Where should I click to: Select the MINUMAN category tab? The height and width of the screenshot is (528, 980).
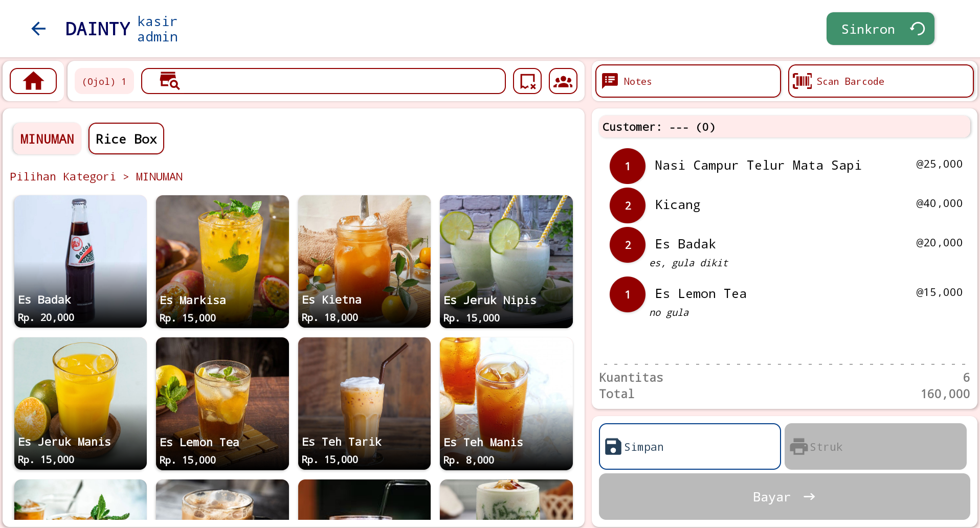click(x=47, y=139)
